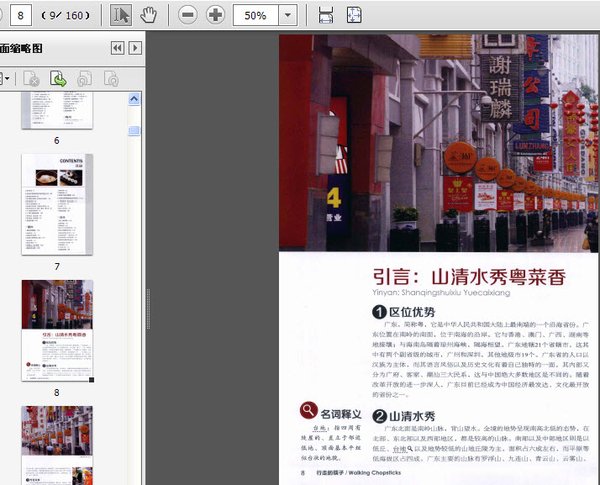
Task: Zoom out with the minus button
Action: pos(187,15)
